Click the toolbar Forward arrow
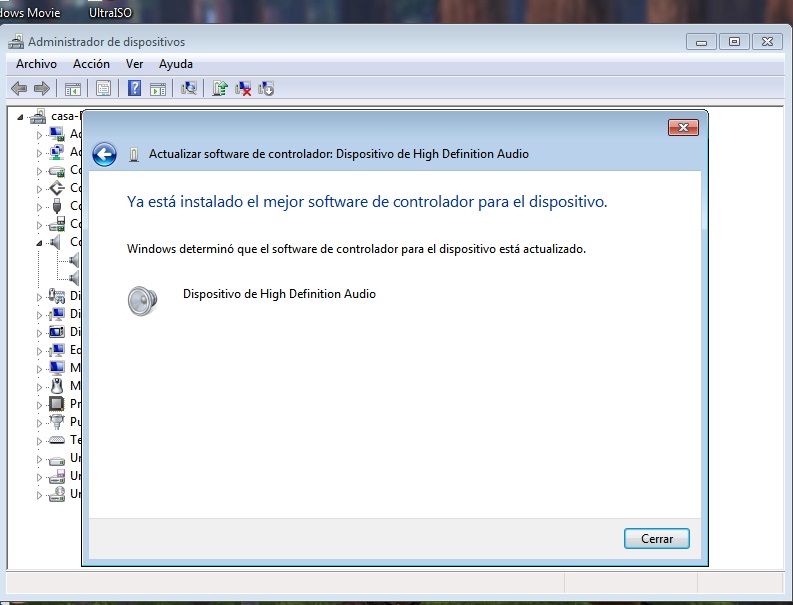The image size is (793, 605). pyautogui.click(x=41, y=89)
